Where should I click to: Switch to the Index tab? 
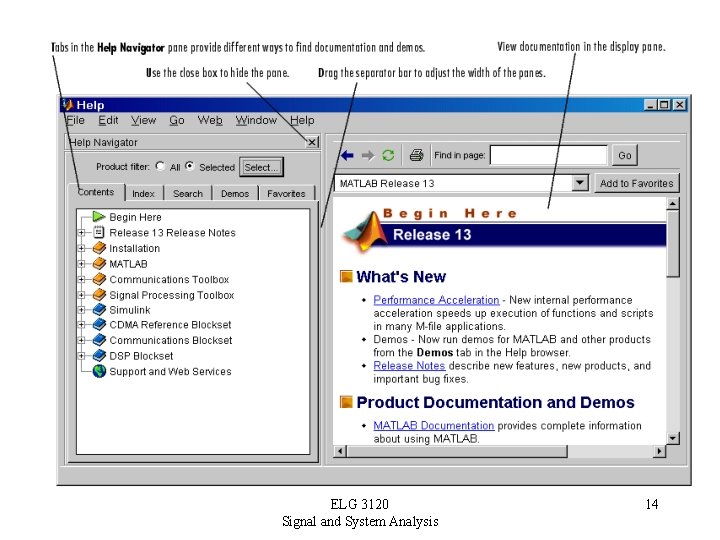pos(144,194)
